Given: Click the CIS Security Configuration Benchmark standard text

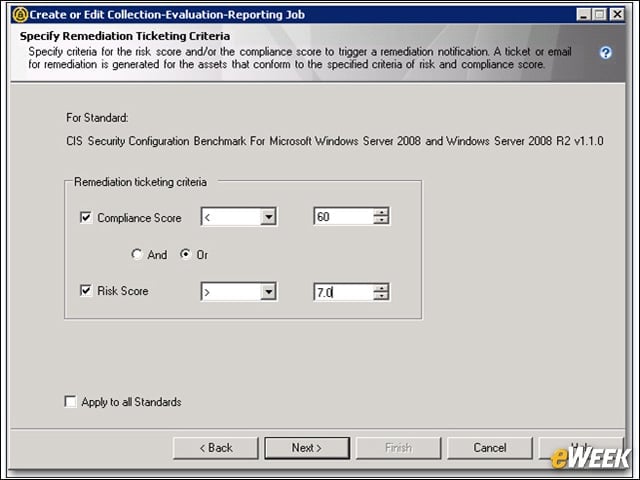Looking at the screenshot, I should point(335,141).
